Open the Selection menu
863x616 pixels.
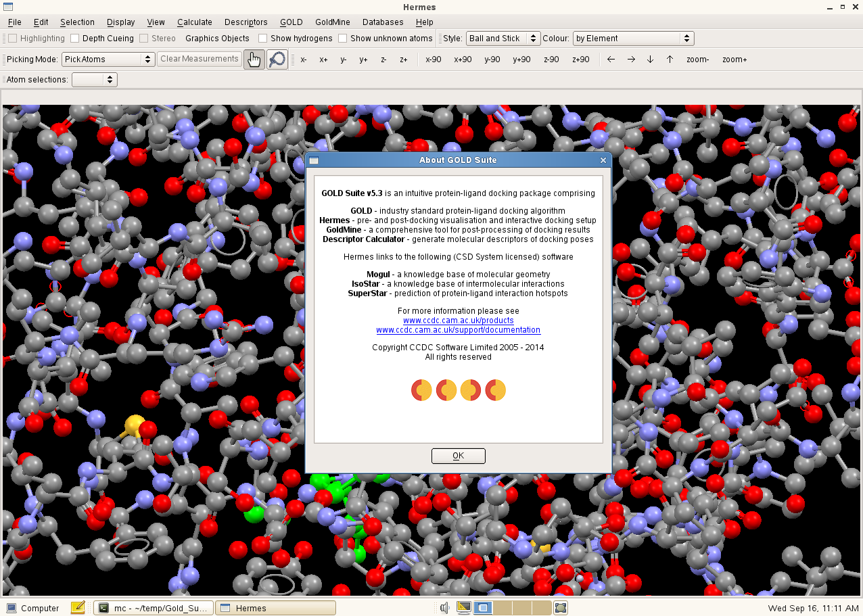77,22
